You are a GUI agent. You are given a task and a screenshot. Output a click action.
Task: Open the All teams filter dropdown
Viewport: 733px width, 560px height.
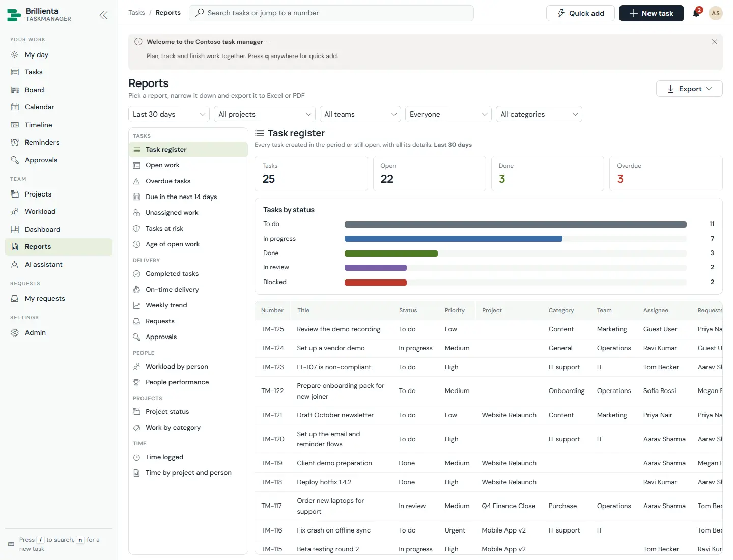360,114
